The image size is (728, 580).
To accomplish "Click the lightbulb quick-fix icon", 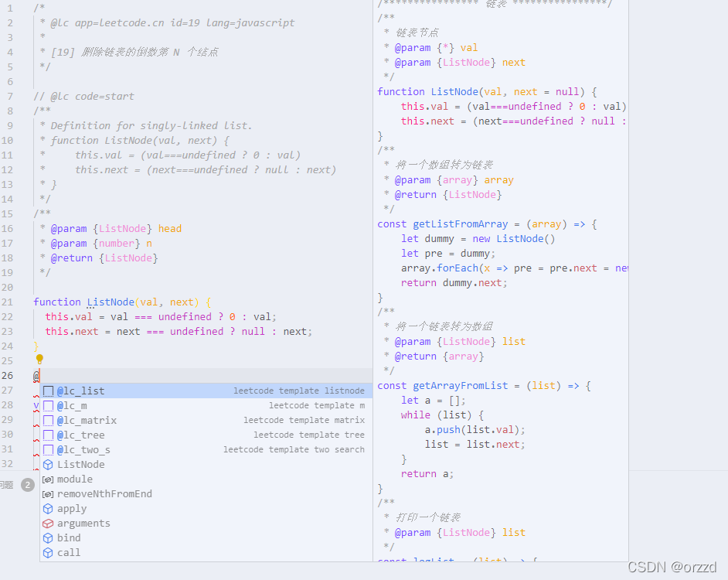I will click(x=39, y=359).
